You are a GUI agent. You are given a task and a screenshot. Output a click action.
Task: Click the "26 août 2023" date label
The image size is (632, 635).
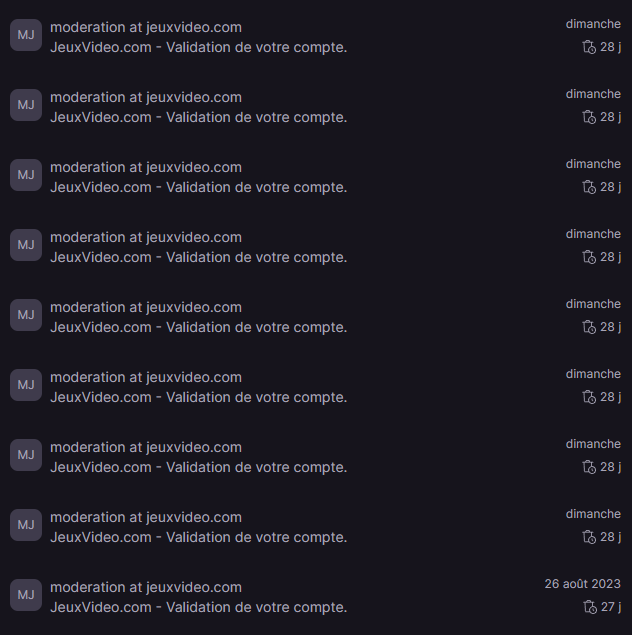(582, 584)
